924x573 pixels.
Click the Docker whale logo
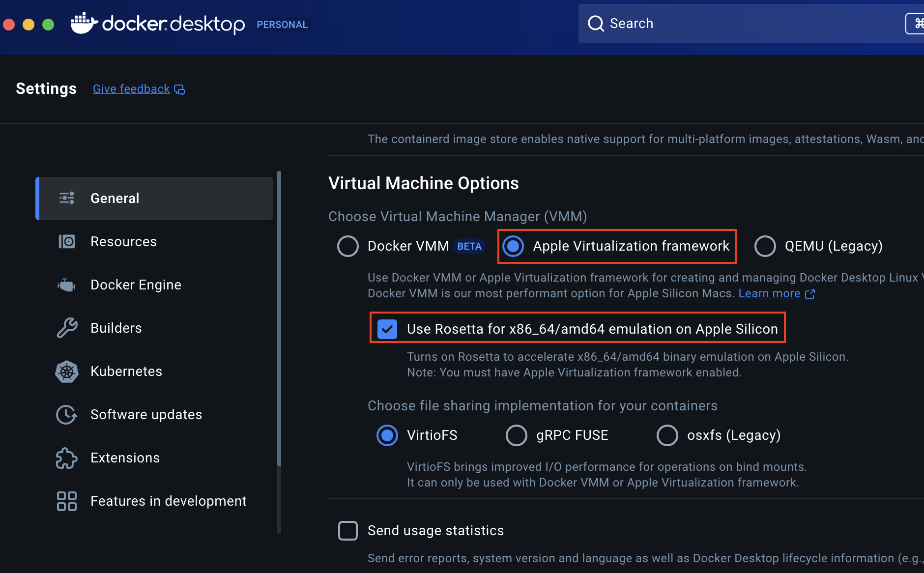click(x=84, y=23)
